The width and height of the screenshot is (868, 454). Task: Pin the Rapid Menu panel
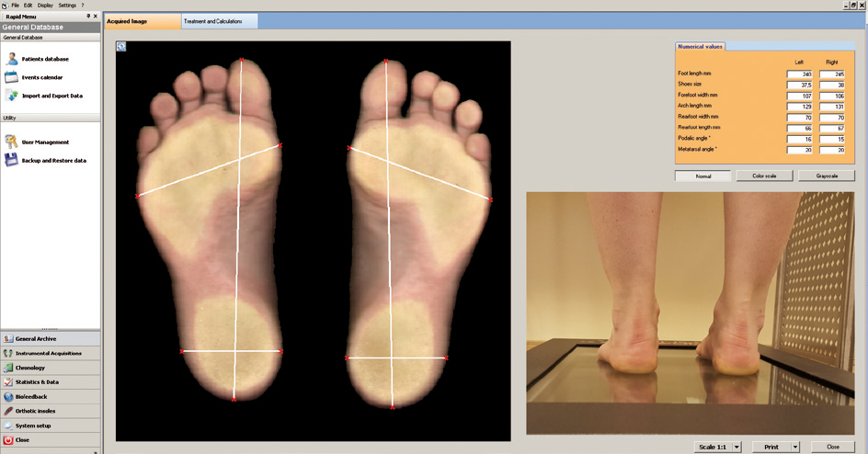pyautogui.click(x=88, y=16)
